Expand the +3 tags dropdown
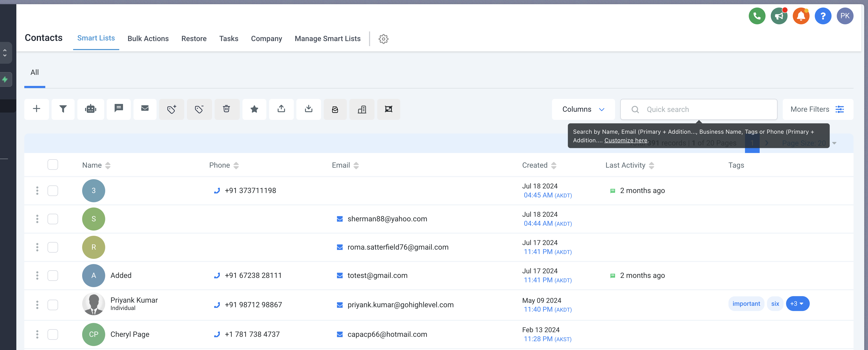Image resolution: width=868 pixels, height=350 pixels. click(797, 303)
